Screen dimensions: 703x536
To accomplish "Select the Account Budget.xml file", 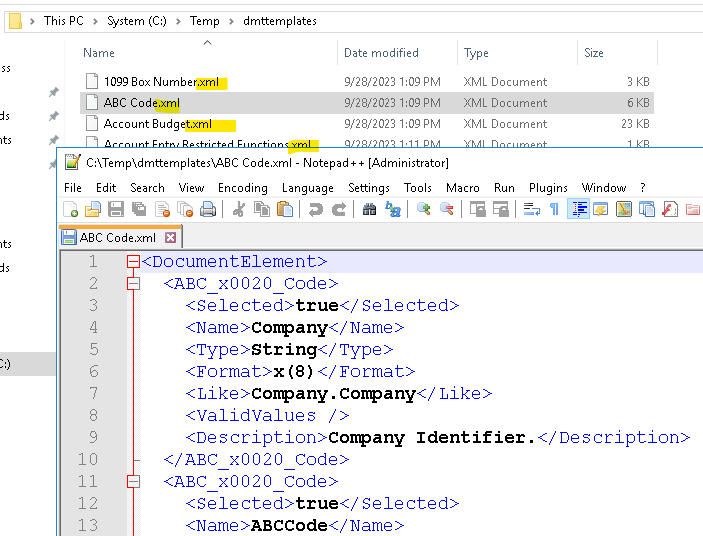I will coord(157,124).
